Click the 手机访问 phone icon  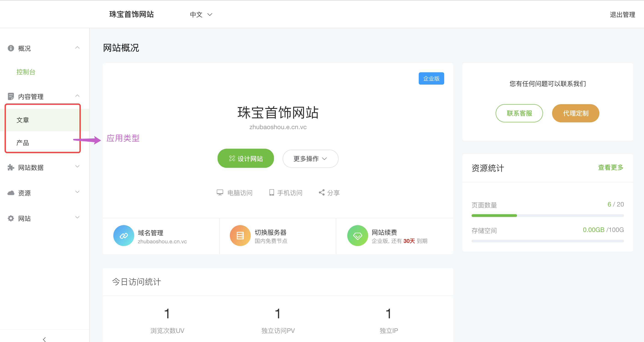pos(271,192)
